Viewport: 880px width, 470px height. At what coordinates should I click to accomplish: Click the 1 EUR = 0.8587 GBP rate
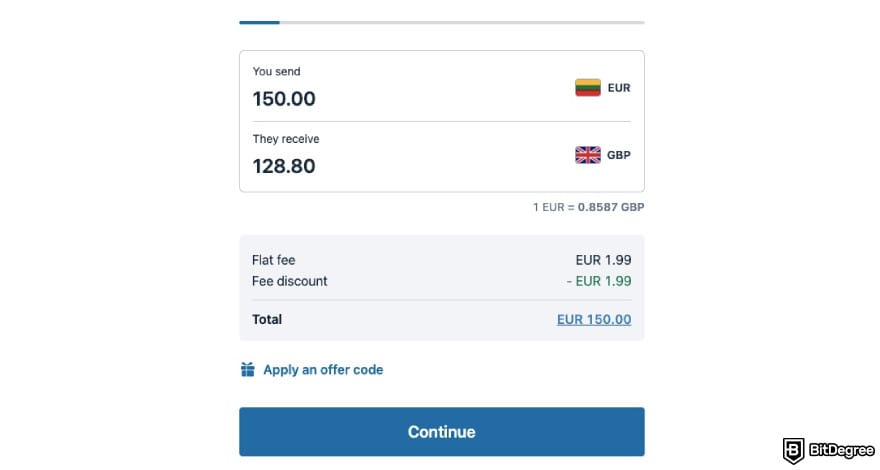coord(588,207)
